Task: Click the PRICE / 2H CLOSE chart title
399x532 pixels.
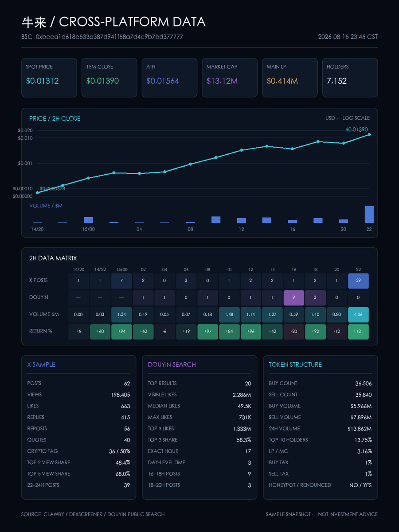Action: tap(55, 118)
